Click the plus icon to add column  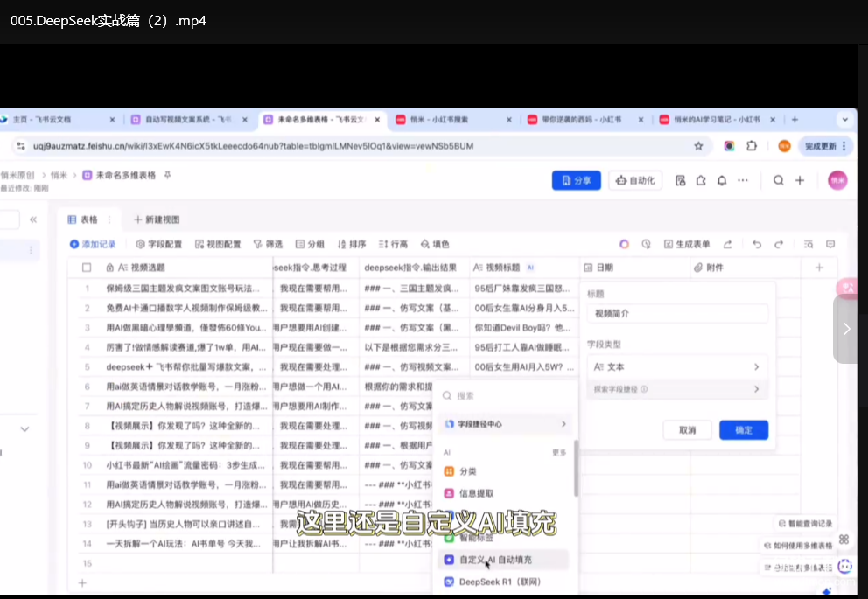(819, 268)
